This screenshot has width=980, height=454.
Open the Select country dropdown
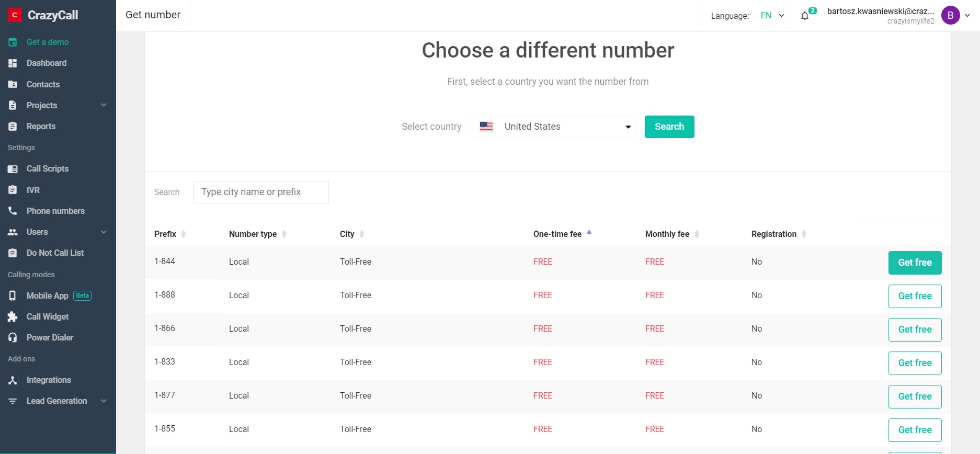[553, 127]
